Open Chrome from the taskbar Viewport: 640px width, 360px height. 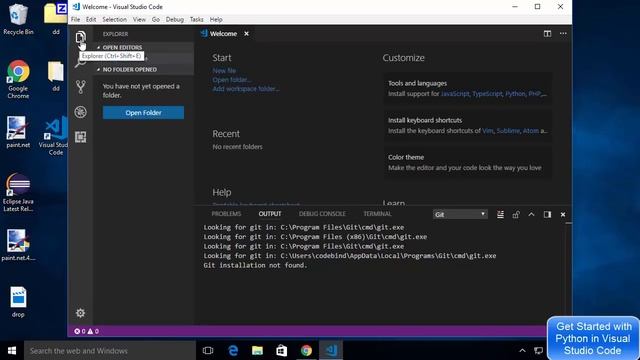click(306, 351)
